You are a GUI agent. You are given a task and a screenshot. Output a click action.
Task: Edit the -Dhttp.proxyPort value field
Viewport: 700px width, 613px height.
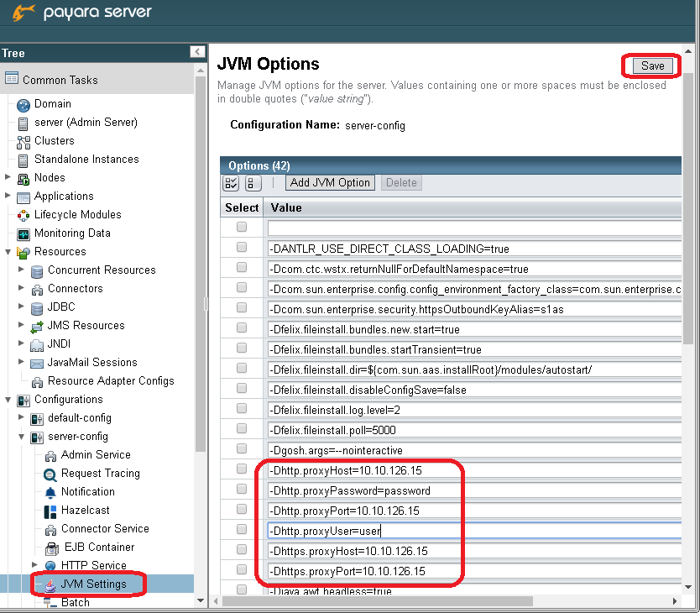point(474,511)
